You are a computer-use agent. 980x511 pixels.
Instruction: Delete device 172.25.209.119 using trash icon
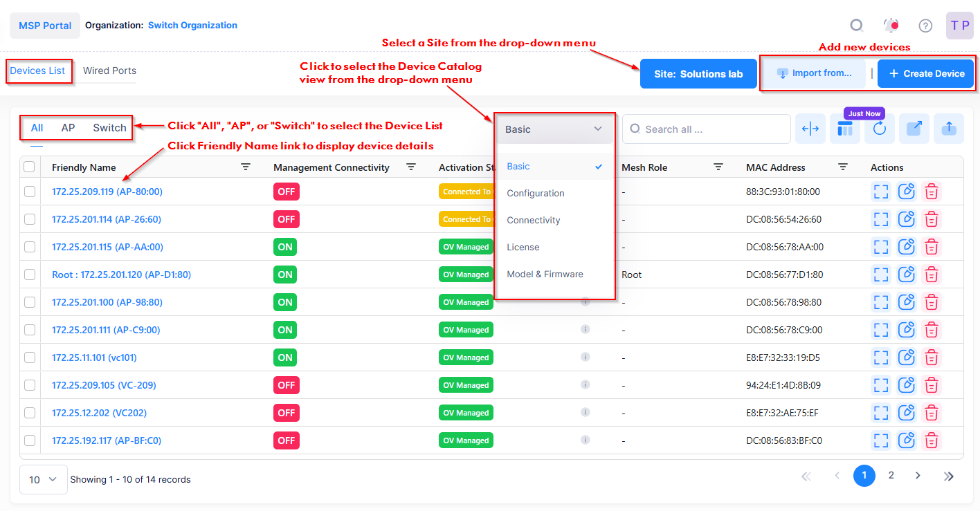(x=932, y=192)
